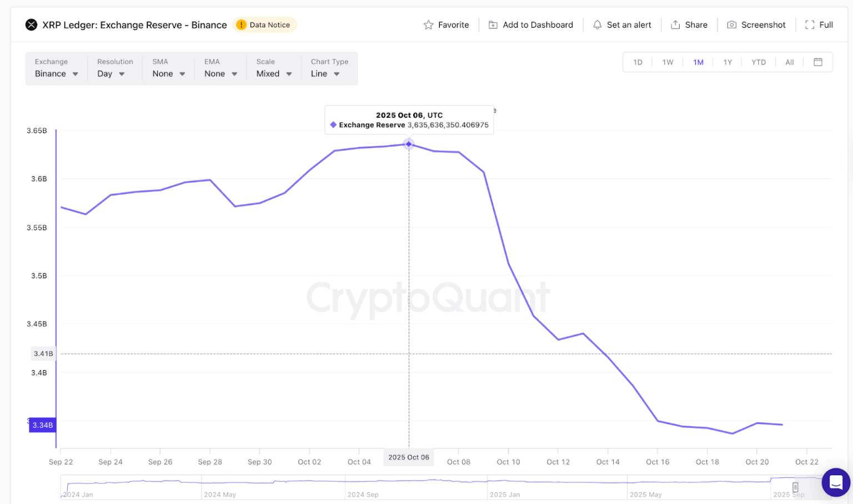Click the Favorite star icon

(x=428, y=25)
